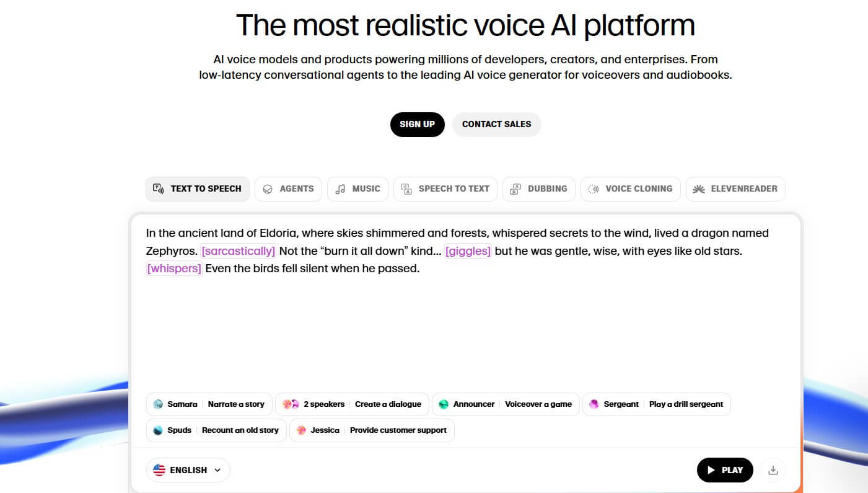The image size is (868, 493).
Task: Switch to the Agents tab
Action: pos(288,189)
